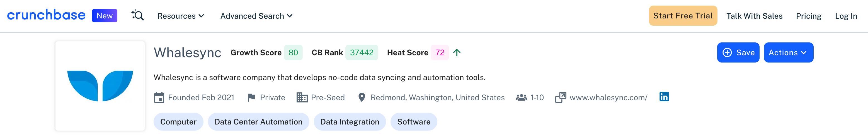Click the Heat Score value 72
This screenshot has width=868, height=139.
[x=440, y=53]
